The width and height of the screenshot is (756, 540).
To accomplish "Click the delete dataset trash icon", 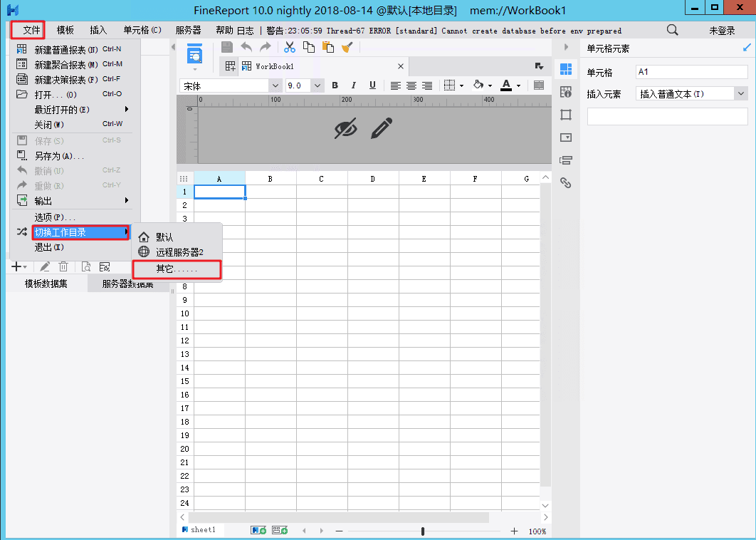I will [x=63, y=266].
